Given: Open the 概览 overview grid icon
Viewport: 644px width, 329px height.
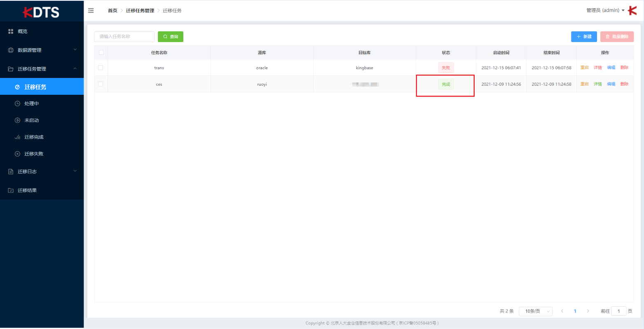Looking at the screenshot, I should tap(11, 31).
